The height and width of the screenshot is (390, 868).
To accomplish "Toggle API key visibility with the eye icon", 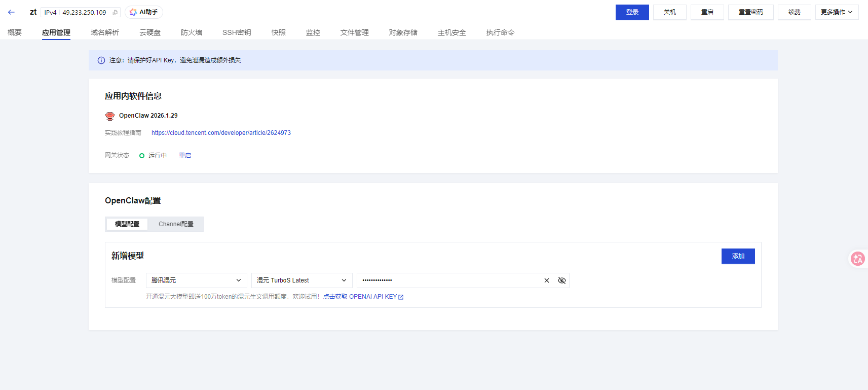I will pyautogui.click(x=562, y=280).
